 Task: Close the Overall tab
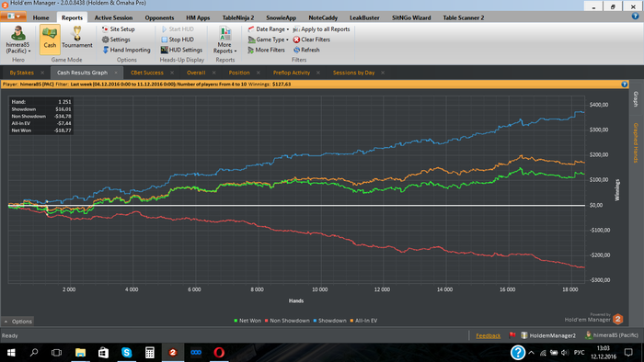214,73
